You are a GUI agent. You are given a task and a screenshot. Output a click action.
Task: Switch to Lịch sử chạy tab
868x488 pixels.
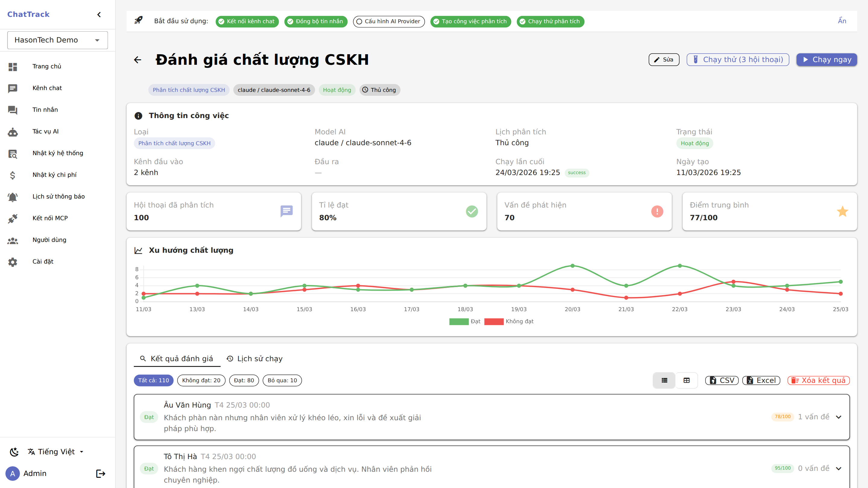(x=254, y=359)
